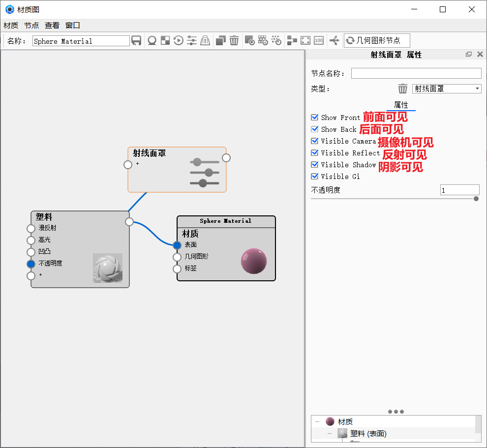Image resolution: width=487 pixels, height=448 pixels.
Task: Click 几何图形节点 refresh button
Action: (x=377, y=41)
